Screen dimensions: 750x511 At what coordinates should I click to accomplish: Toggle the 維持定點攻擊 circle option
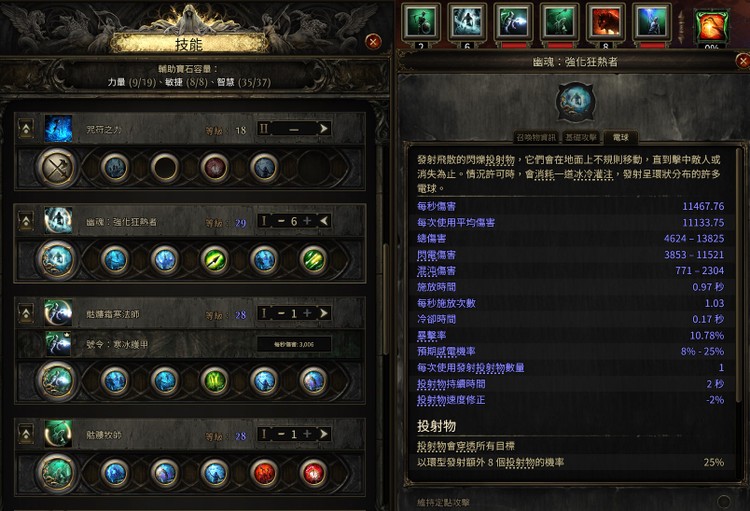pos(724,501)
